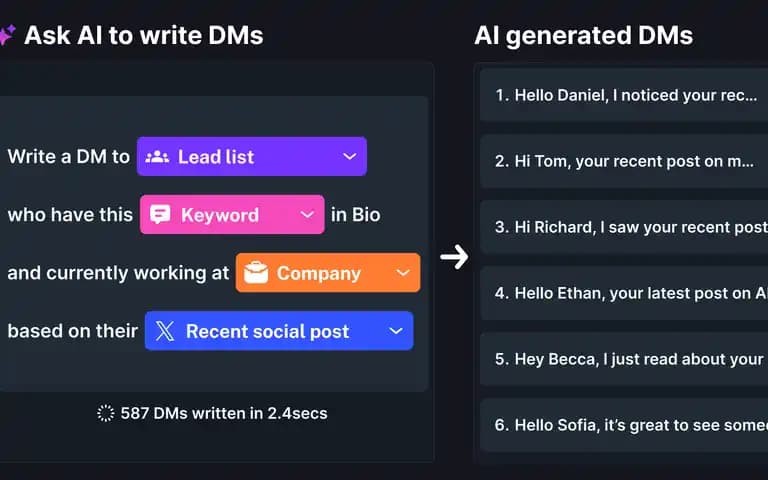This screenshot has width=768, height=480.
Task: Open the Hello Sofia generated DM
Action: point(624,425)
